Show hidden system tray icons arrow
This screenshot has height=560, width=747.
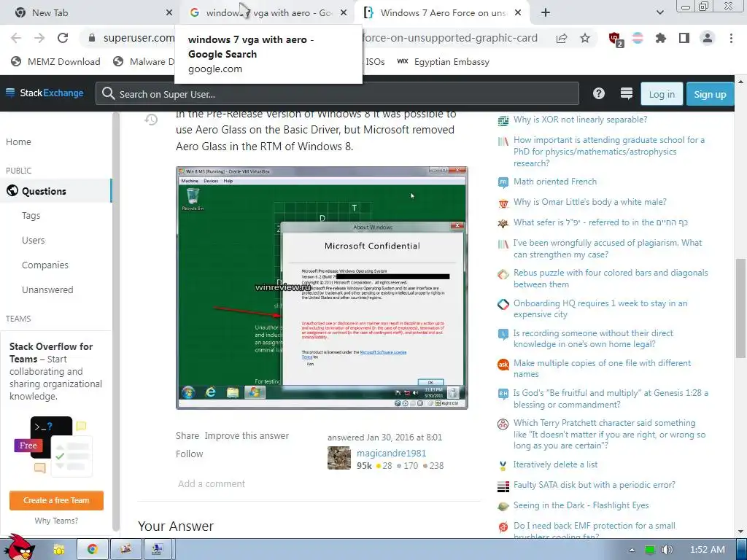(632, 550)
